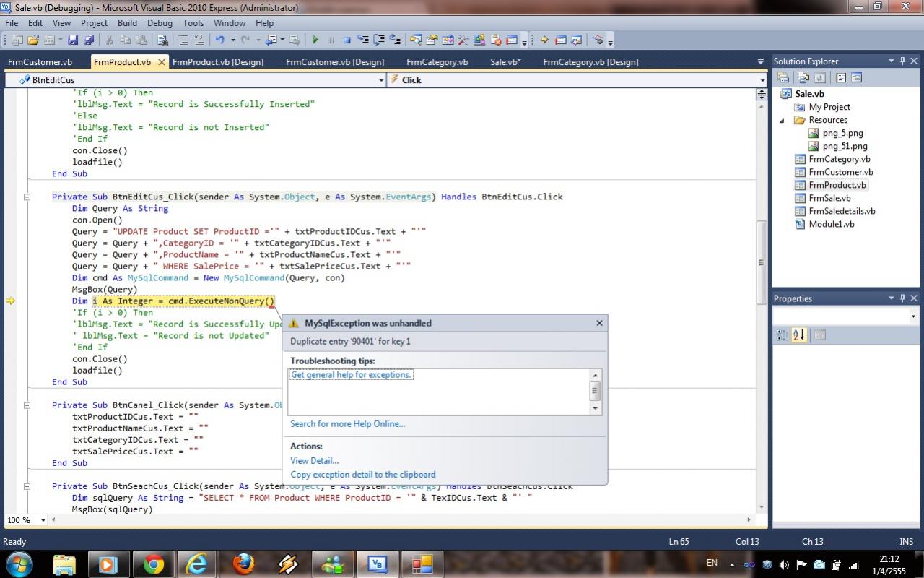Click Copy exception detail to the clipboard
This screenshot has width=924, height=578.
pos(363,475)
